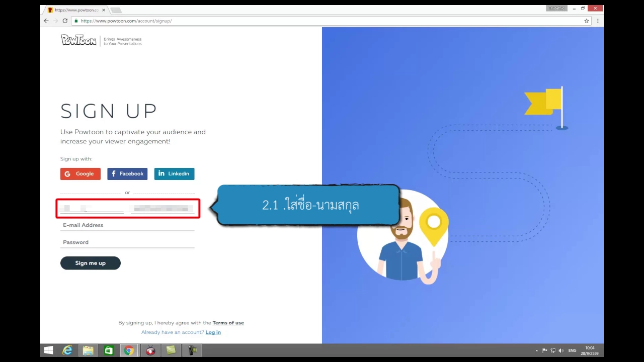The height and width of the screenshot is (362, 644).
Task: Open the Terms of use link
Action: point(228,323)
